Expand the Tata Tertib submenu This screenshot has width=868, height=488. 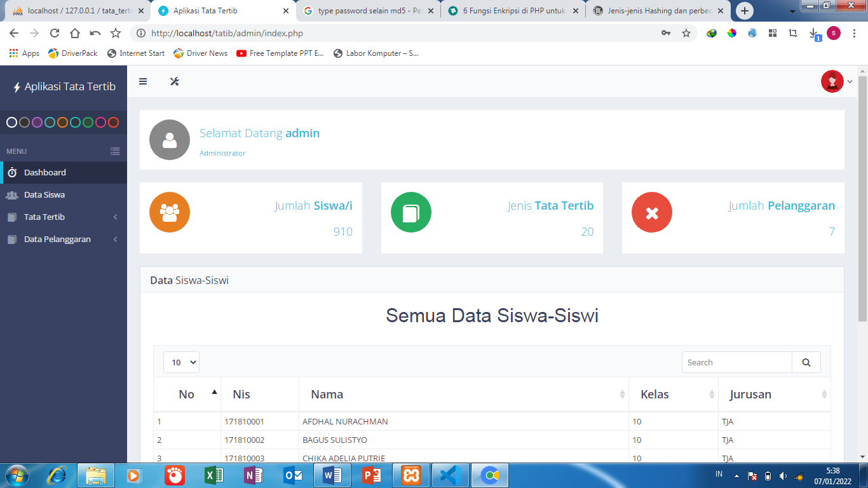[64, 217]
